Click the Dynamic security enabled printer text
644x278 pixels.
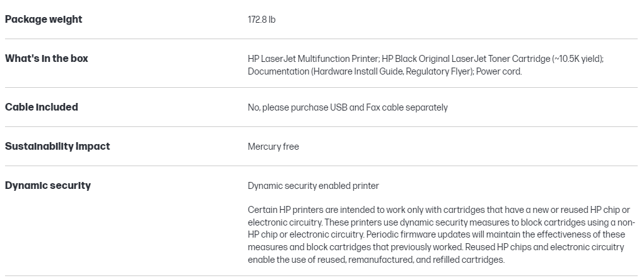(313, 186)
